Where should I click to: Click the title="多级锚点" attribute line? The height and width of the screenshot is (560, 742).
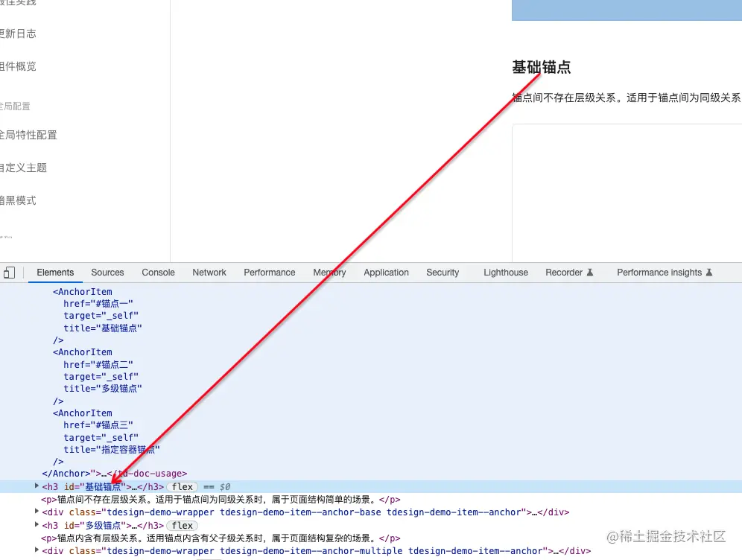[x=103, y=388]
